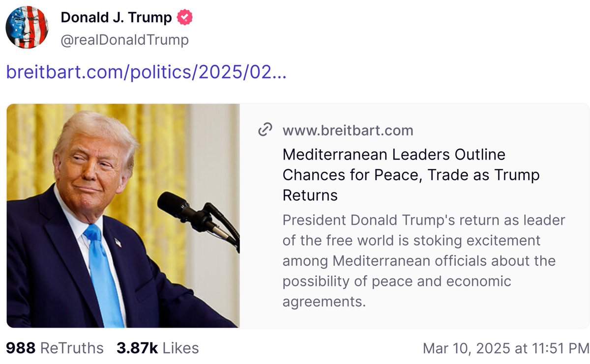The image size is (590, 364).
Task: Click the red verified checkmark badge
Action: click(185, 18)
